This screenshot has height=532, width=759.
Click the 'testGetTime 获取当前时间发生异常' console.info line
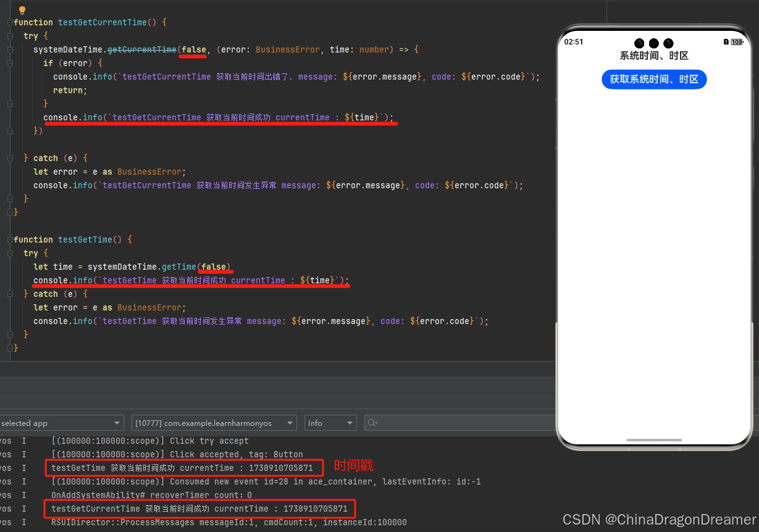click(261, 321)
